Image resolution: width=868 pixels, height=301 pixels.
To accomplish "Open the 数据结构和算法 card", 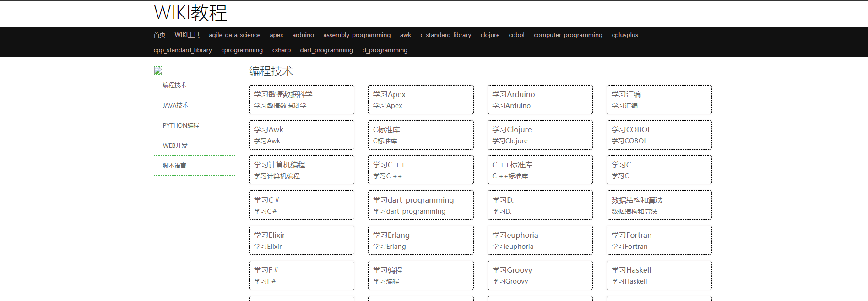I will click(659, 205).
